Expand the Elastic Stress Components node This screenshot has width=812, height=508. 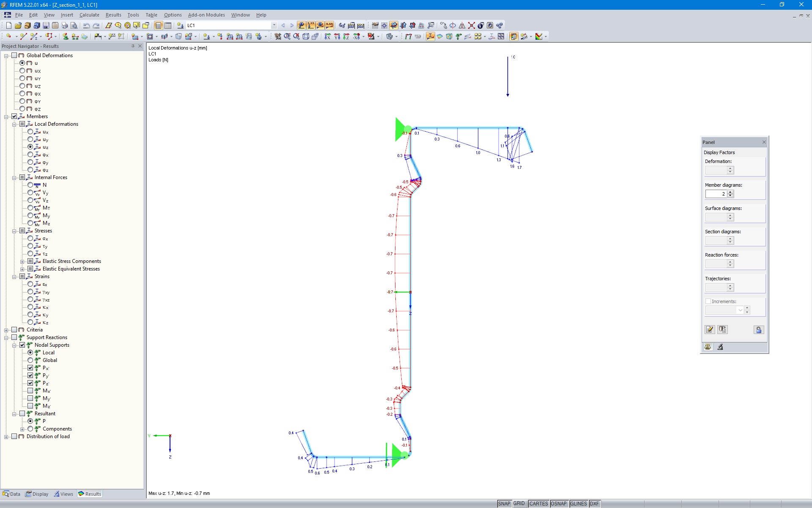click(x=22, y=262)
